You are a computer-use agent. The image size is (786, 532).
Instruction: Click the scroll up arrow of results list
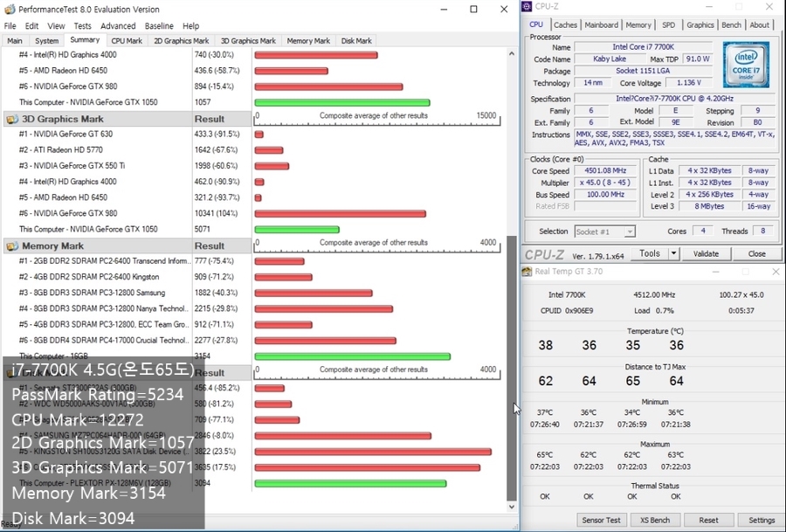click(511, 53)
